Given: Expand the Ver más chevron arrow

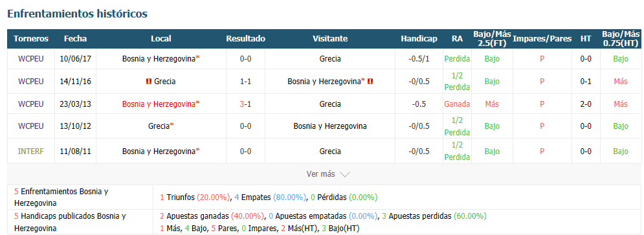Looking at the screenshot, I should (x=345, y=174).
